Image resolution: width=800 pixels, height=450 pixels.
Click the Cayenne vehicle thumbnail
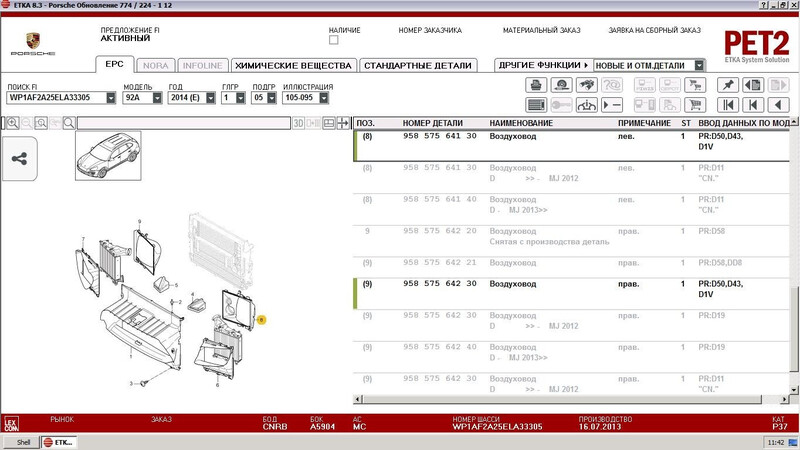click(108, 156)
